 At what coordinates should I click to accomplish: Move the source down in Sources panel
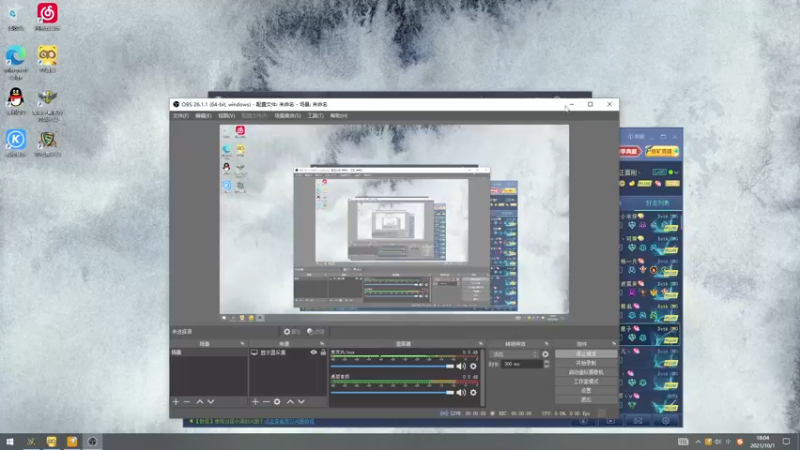pyautogui.click(x=301, y=402)
